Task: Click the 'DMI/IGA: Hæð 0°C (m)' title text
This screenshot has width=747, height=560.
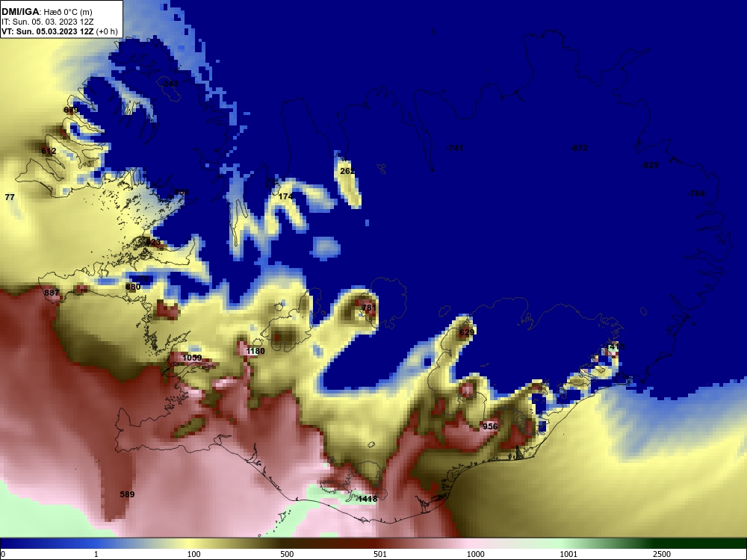Action: click(x=47, y=12)
